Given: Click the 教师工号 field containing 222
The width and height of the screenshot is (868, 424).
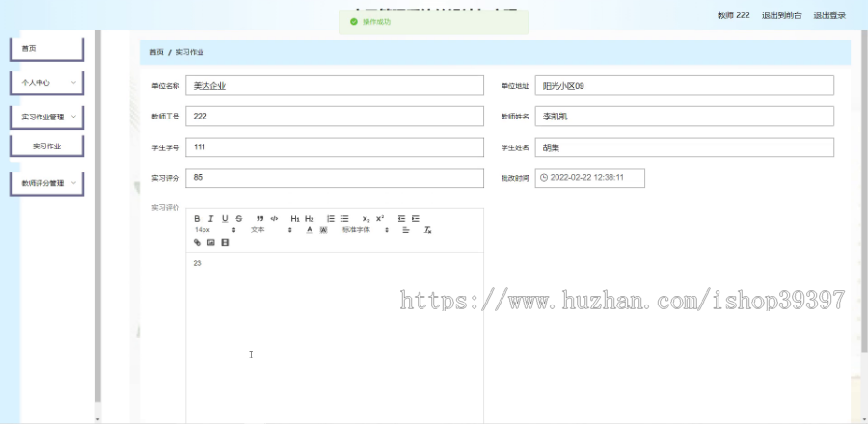Looking at the screenshot, I should point(335,116).
